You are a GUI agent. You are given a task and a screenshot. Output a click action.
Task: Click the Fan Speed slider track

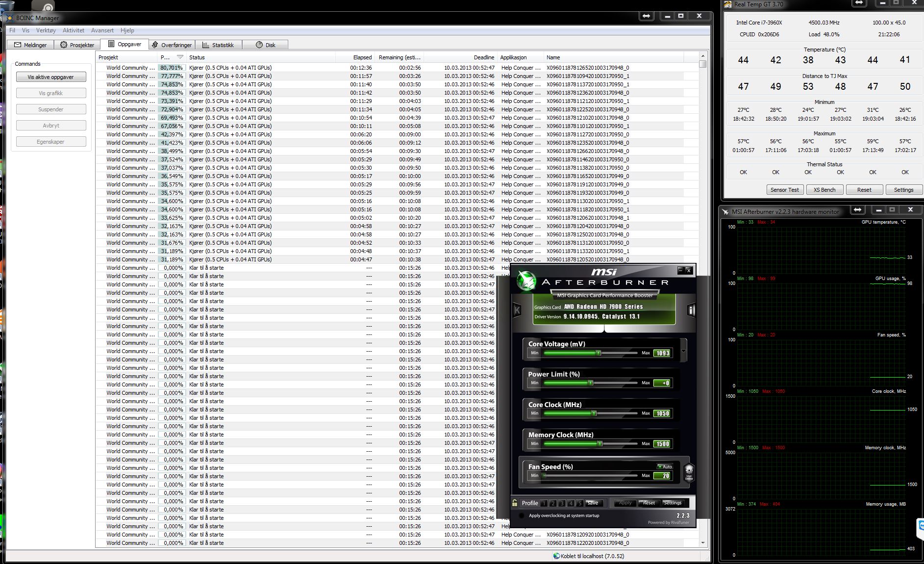590,476
